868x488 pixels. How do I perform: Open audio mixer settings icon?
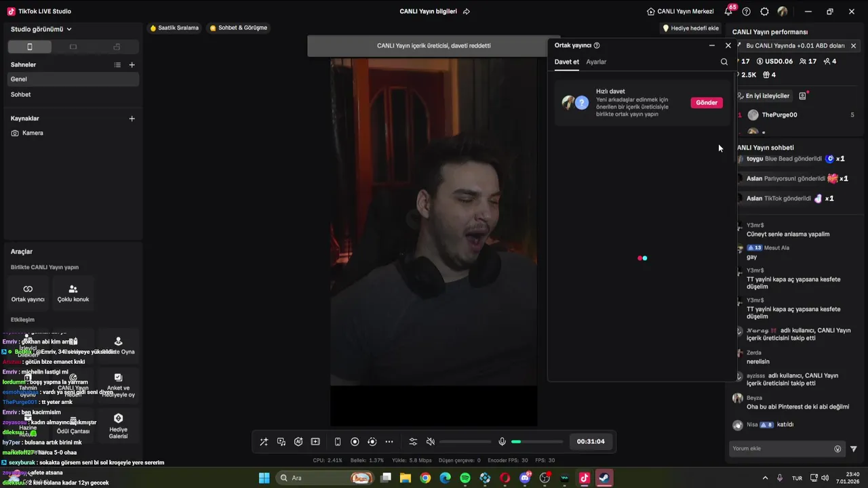[x=413, y=442]
